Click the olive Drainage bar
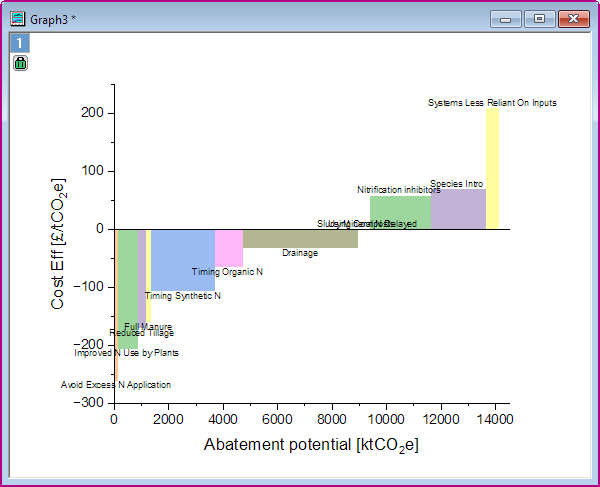 (x=300, y=239)
